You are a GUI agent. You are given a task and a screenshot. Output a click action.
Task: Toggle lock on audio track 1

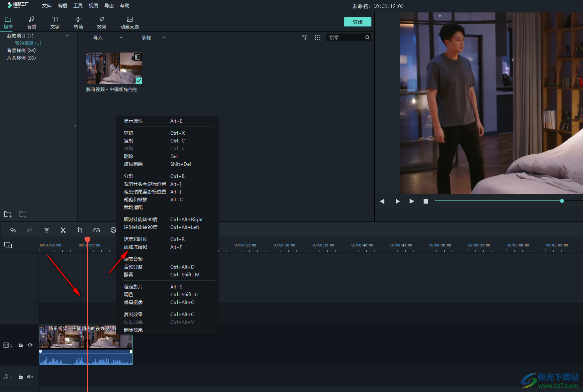pyautogui.click(x=21, y=377)
